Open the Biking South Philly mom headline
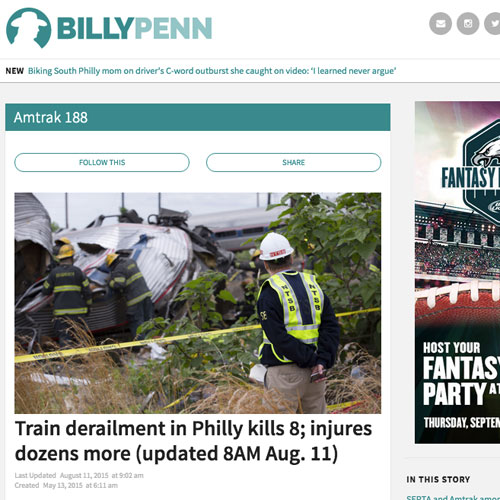 point(212,71)
